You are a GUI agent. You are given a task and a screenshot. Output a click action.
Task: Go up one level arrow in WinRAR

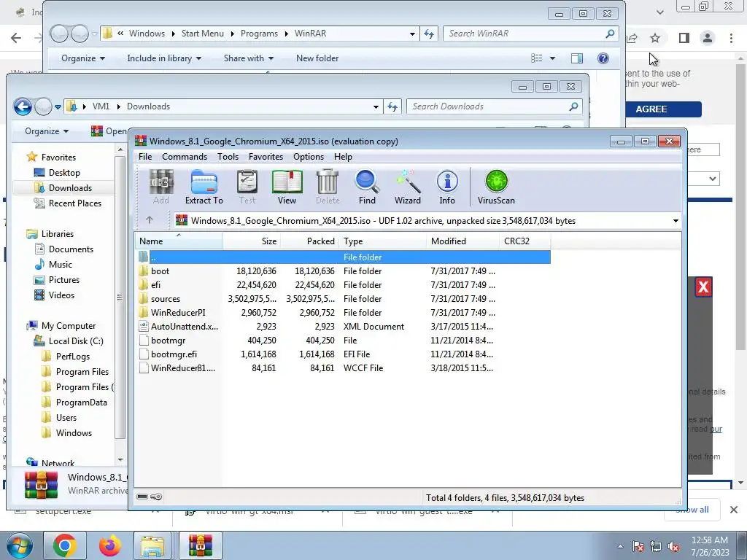(x=150, y=220)
